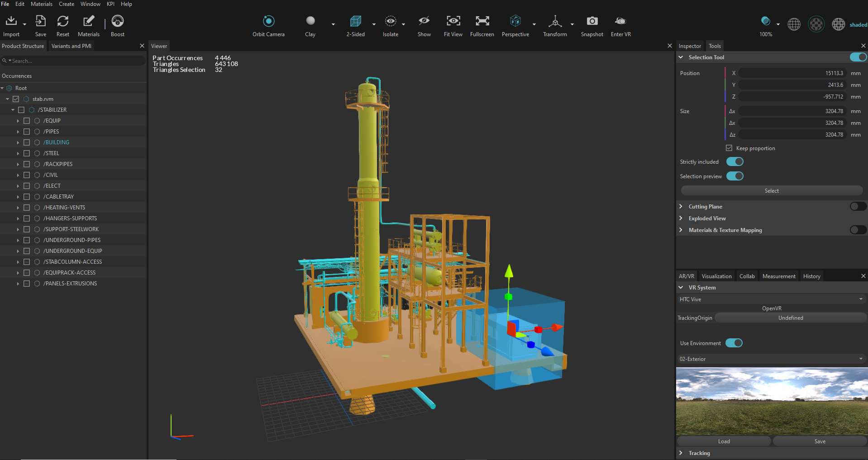Turn on the Cutting Plane toggle
This screenshot has height=460, width=868.
point(858,206)
